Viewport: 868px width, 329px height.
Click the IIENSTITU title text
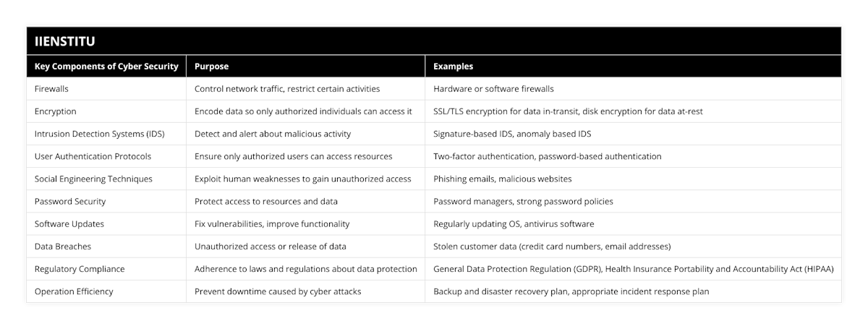(x=64, y=41)
